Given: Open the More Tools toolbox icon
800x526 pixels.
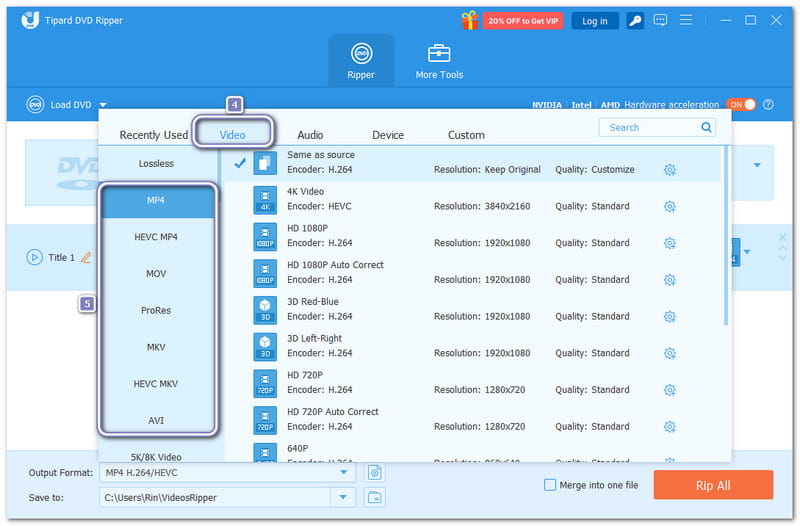Looking at the screenshot, I should tap(439, 54).
